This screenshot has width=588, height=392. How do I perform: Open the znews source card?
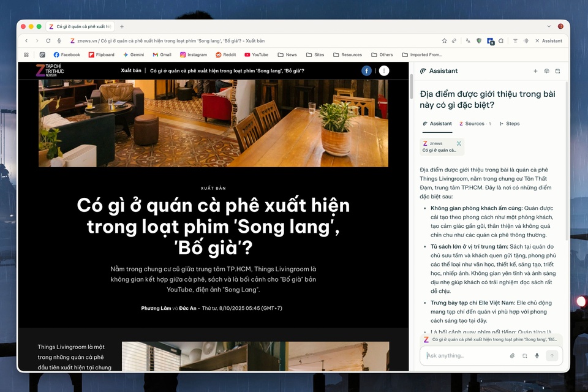442,146
